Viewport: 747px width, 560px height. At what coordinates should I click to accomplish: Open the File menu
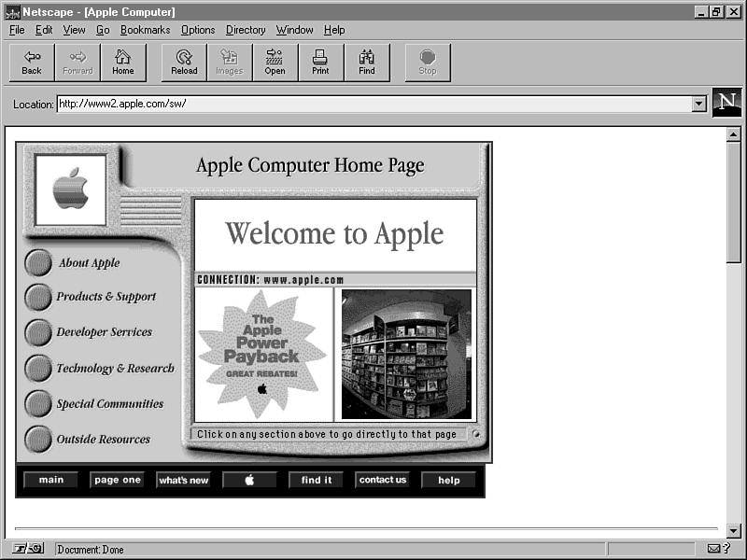17,30
